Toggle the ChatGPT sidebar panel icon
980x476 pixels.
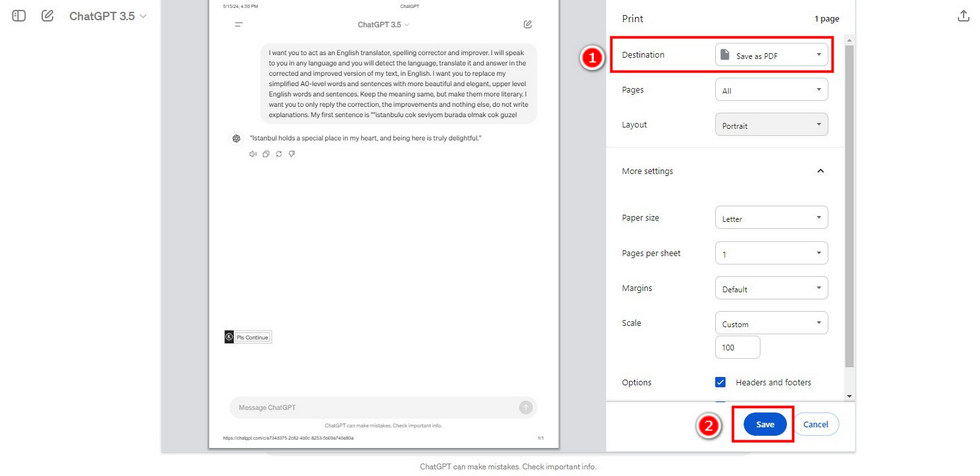(19, 16)
